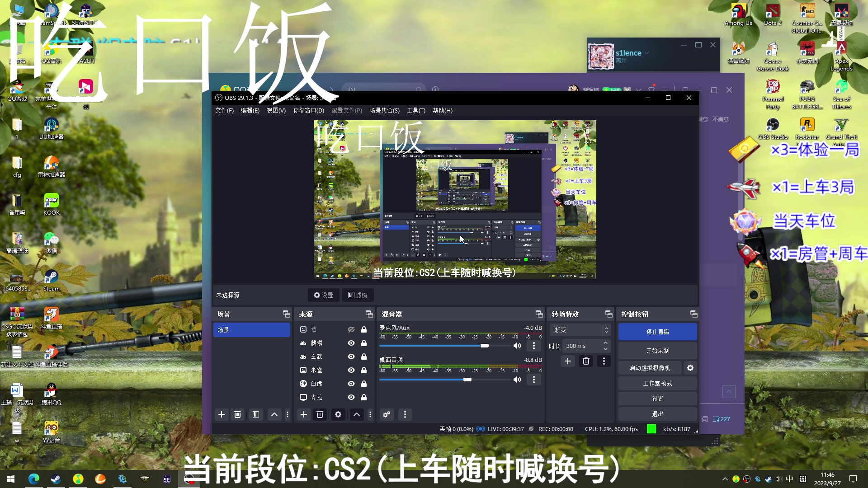Hide the 麒麟 source
Image resolution: width=868 pixels, height=488 pixels.
pyautogui.click(x=351, y=343)
